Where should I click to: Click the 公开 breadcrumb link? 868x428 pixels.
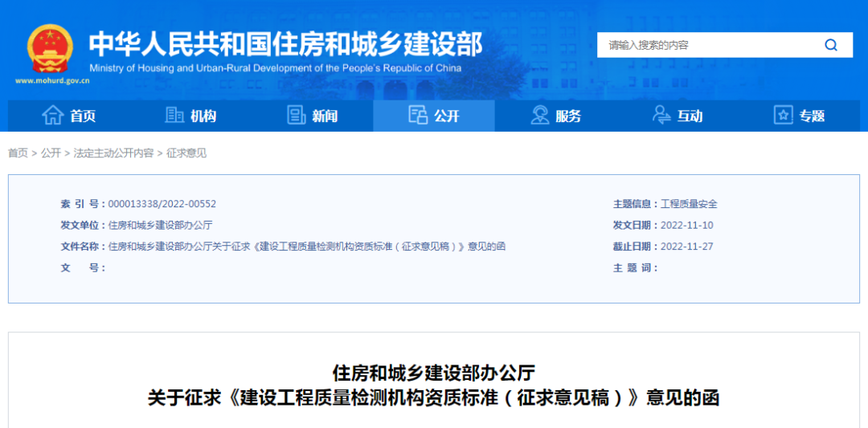click(x=51, y=153)
